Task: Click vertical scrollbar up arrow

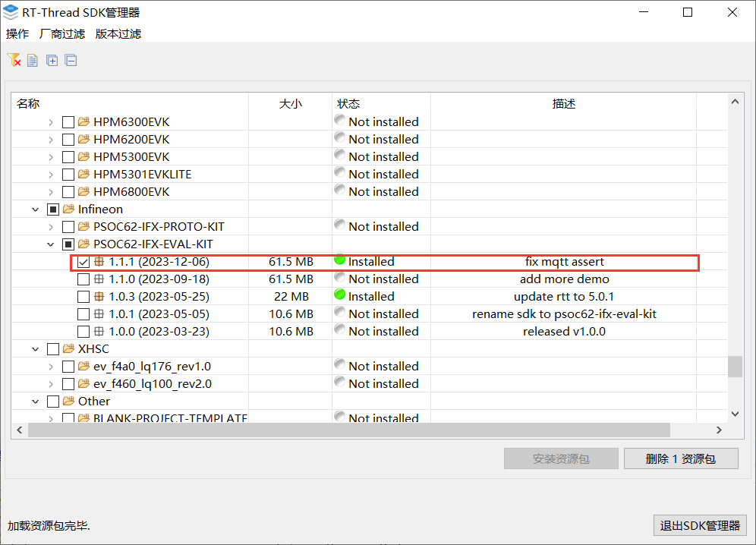Action: [735, 101]
